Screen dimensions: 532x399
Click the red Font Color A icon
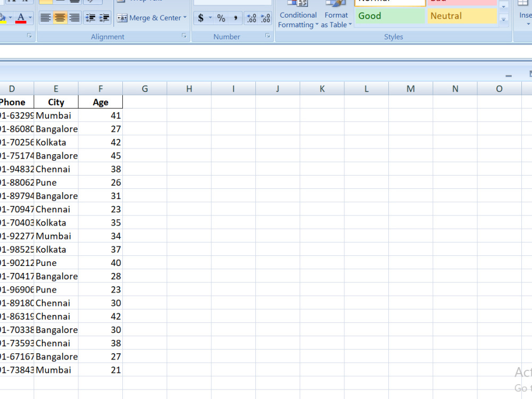(21, 18)
